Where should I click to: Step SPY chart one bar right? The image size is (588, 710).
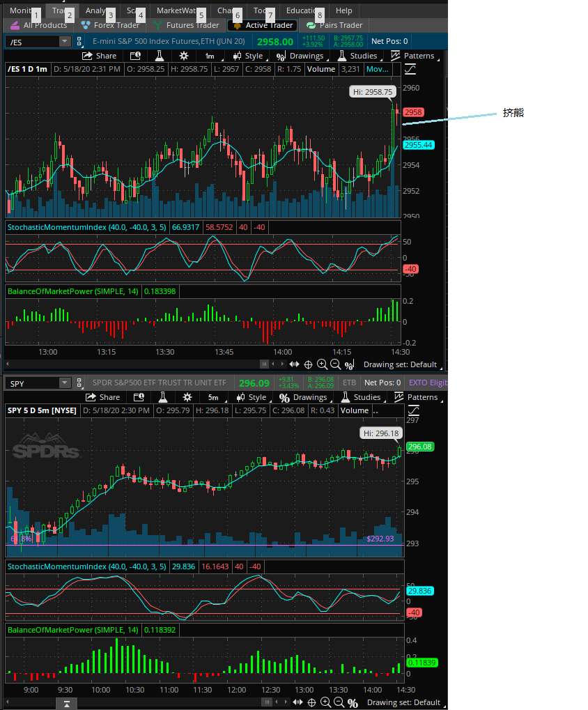click(x=286, y=702)
